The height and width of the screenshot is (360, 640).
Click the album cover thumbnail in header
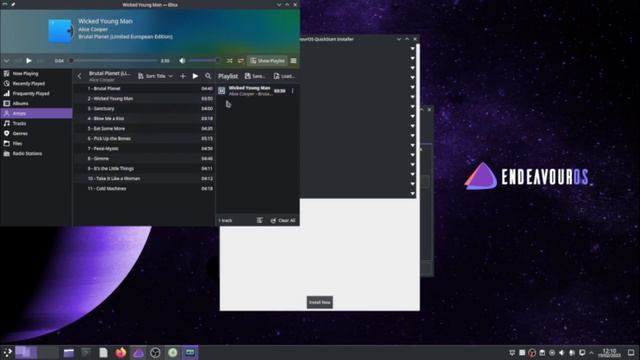[61, 30]
